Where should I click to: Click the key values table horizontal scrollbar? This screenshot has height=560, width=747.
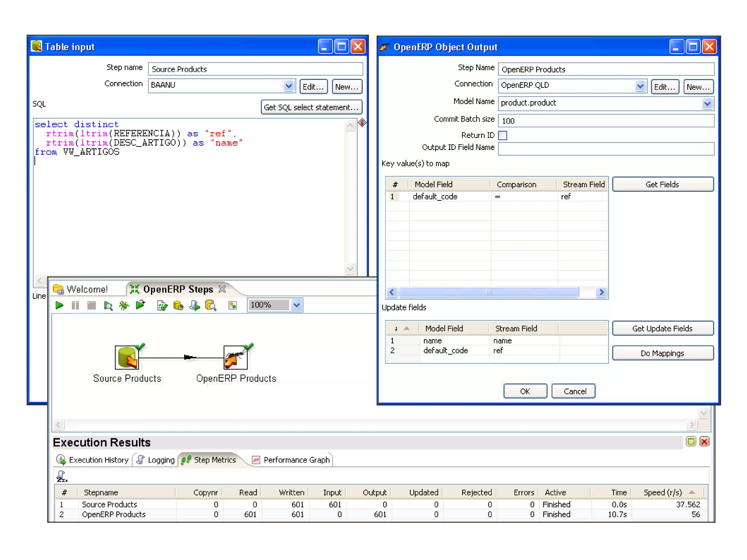488,292
